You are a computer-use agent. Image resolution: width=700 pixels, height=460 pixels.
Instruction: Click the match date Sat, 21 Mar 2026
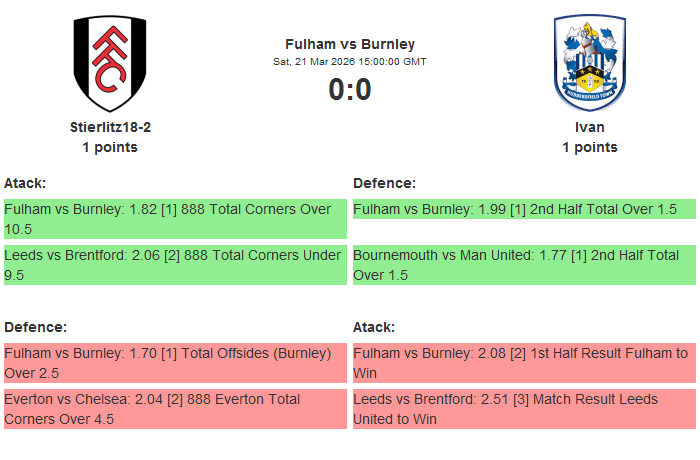pyautogui.click(x=350, y=62)
